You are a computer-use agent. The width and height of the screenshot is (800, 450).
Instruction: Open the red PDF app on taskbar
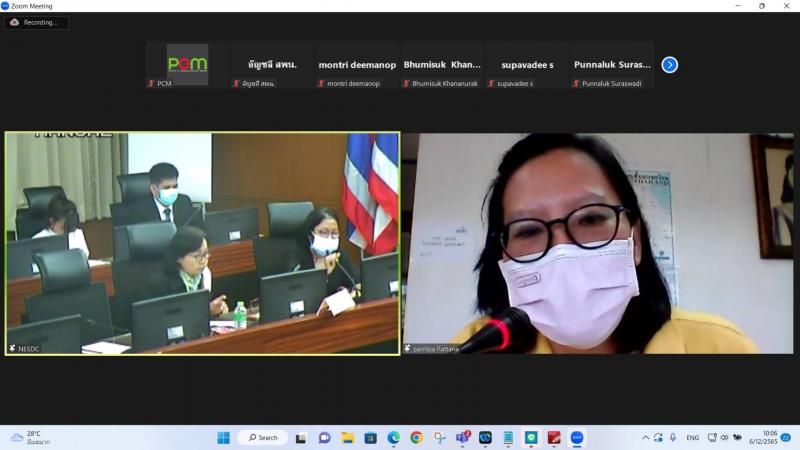tap(554, 438)
